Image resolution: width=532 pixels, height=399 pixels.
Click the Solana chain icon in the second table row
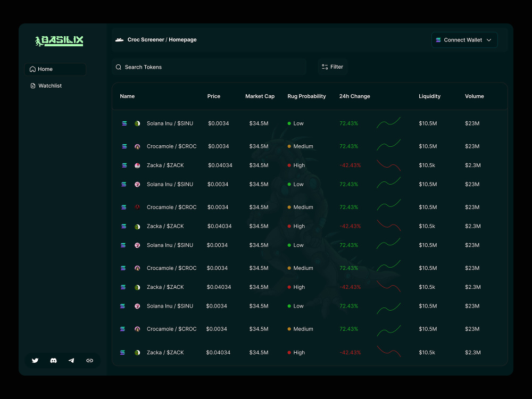pyautogui.click(x=124, y=147)
